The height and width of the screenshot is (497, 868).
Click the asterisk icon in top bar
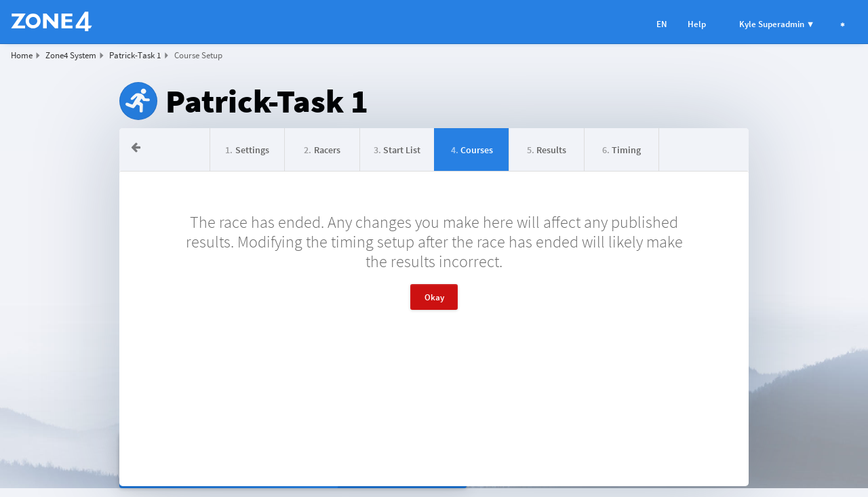pyautogui.click(x=842, y=24)
